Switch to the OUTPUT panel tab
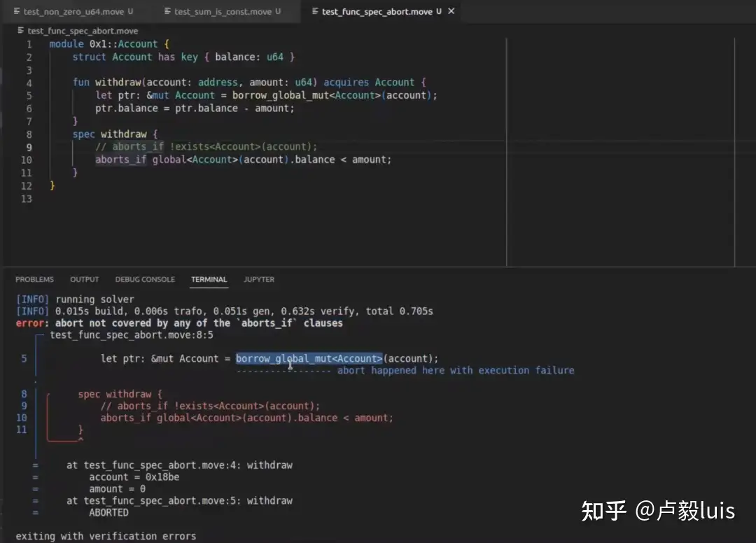The height and width of the screenshot is (543, 756). (84, 279)
